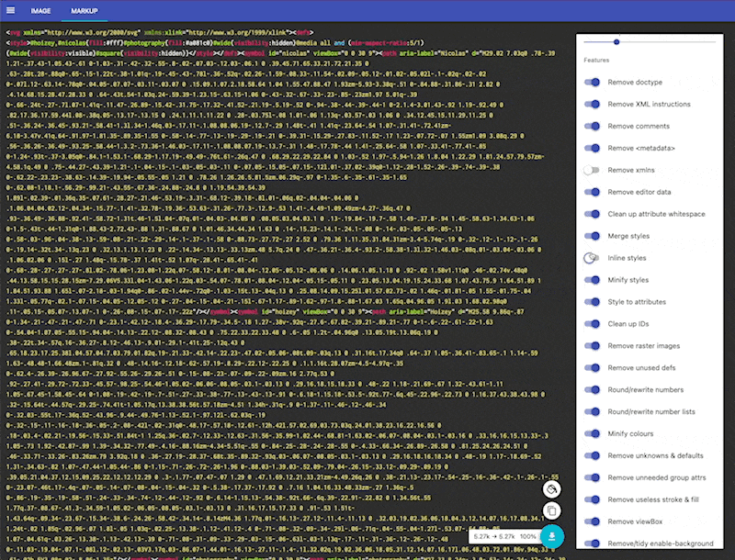Toggle Merge styles switch
735x560 pixels.
click(x=592, y=237)
